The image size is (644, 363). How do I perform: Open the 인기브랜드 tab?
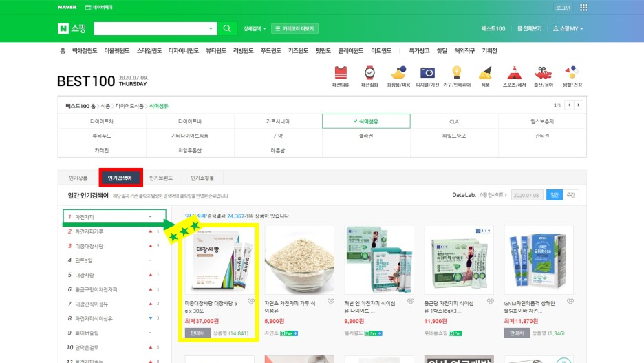tap(160, 178)
